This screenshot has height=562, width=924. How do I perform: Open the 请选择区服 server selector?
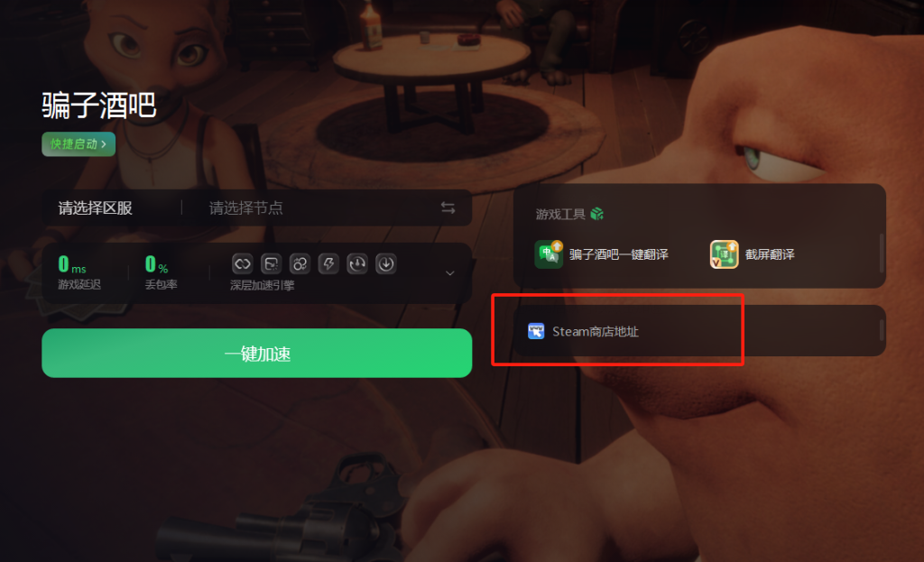pyautogui.click(x=96, y=208)
